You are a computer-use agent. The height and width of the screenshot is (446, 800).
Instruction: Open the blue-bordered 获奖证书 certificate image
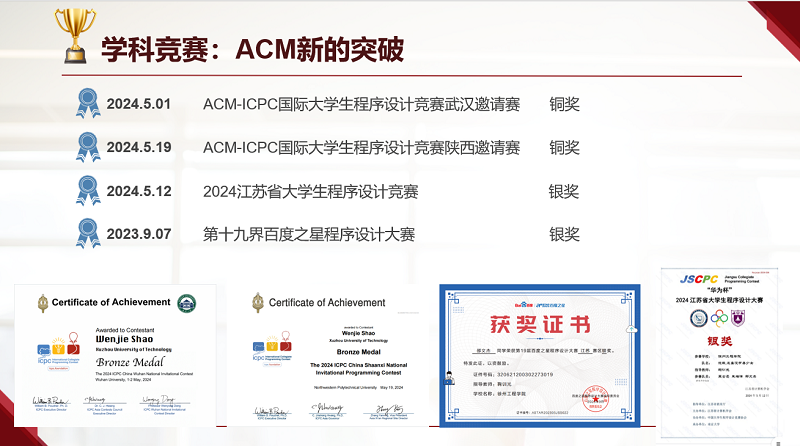(x=539, y=355)
